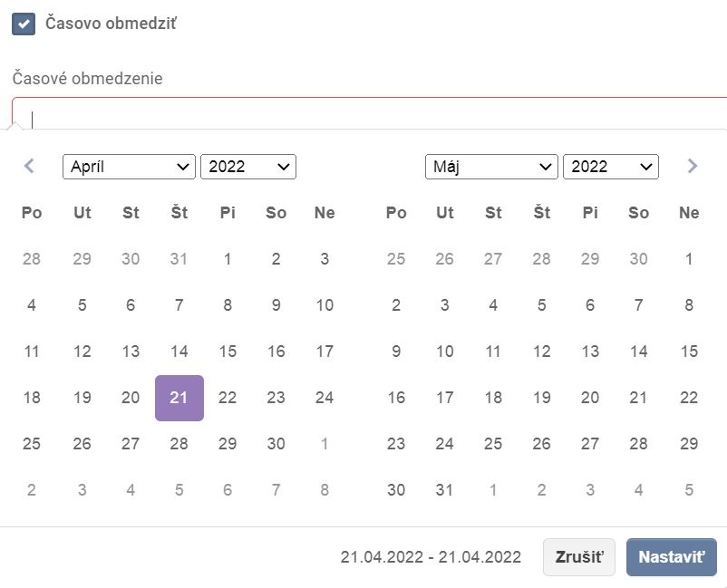
Task: Pick May 13 in right calendar
Action: pos(590,352)
